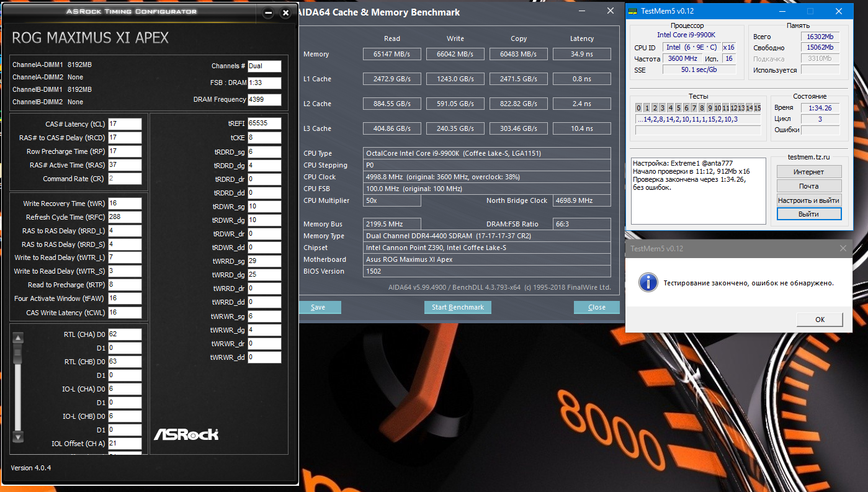This screenshot has height=492, width=868.
Task: Select the tRDRD_sg value field
Action: [x=264, y=152]
